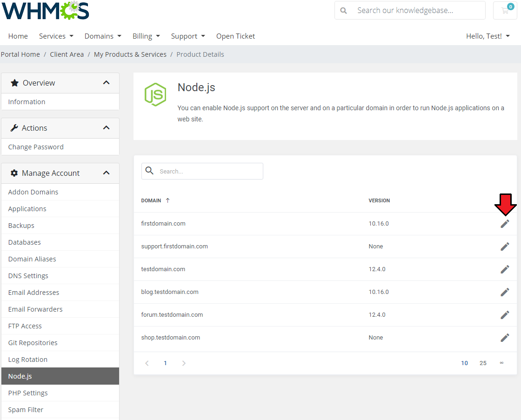Show unlimited entries with infinity option
521x420 pixels.
[502, 363]
